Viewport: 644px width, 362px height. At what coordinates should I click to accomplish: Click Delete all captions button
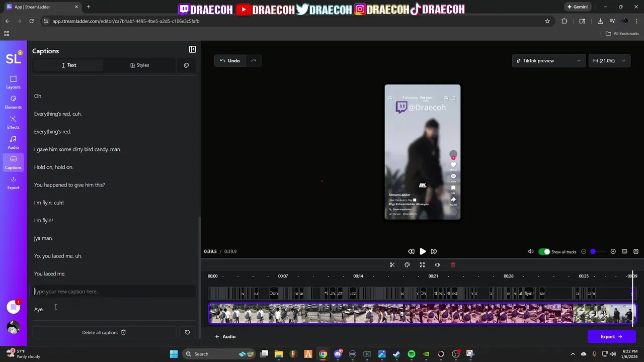104,332
